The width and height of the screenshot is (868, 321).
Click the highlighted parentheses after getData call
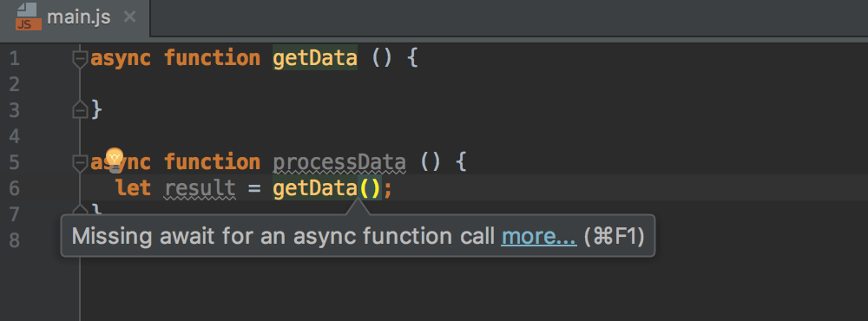[370, 189]
